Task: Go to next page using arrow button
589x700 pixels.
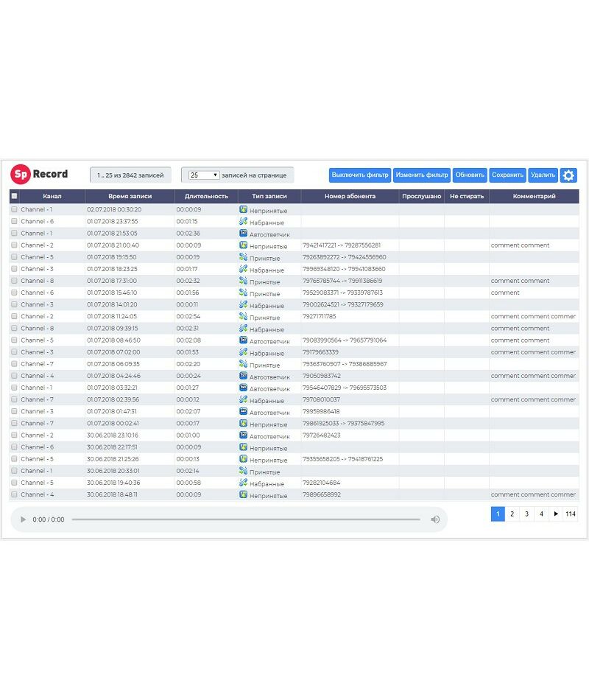Action: point(555,514)
